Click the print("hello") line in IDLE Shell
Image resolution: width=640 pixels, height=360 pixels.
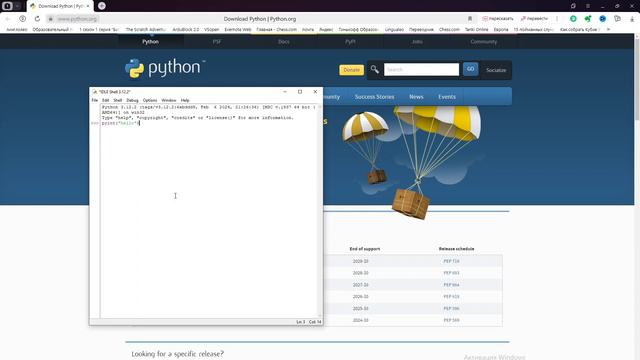click(120, 123)
